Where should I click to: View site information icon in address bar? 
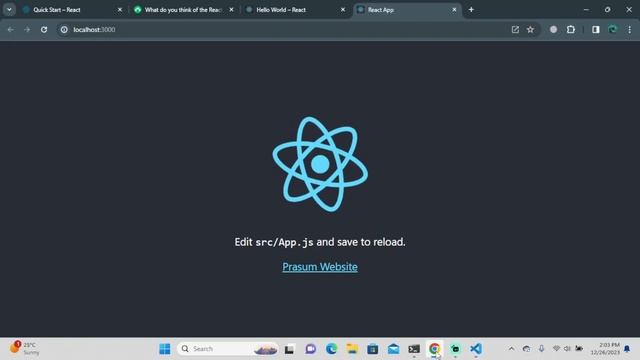(64, 29)
